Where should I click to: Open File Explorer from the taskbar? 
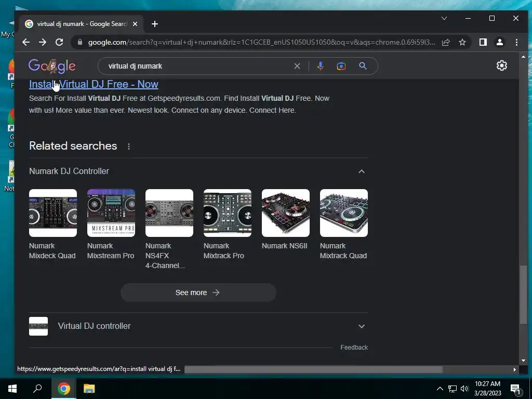coord(89,389)
